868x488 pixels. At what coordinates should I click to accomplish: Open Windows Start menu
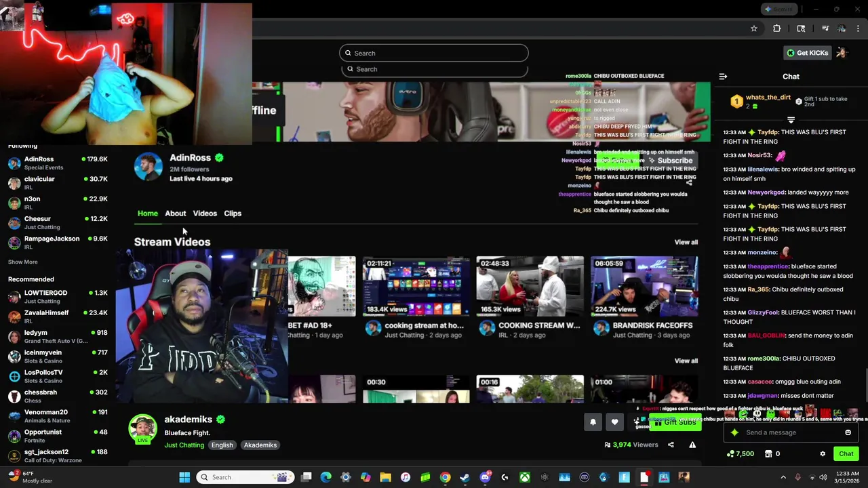(184, 477)
